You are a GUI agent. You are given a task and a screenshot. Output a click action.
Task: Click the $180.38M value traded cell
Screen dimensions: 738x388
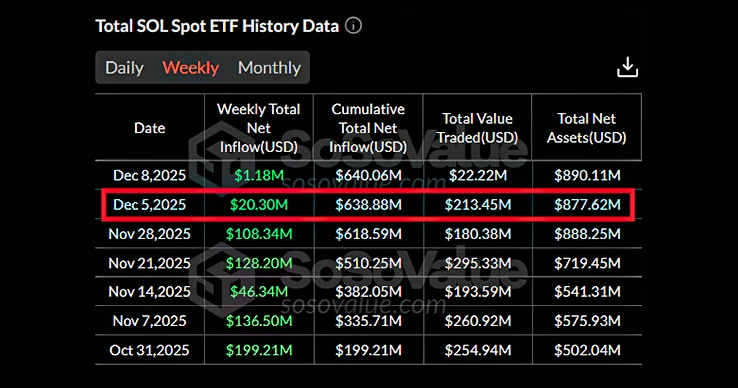point(477,234)
